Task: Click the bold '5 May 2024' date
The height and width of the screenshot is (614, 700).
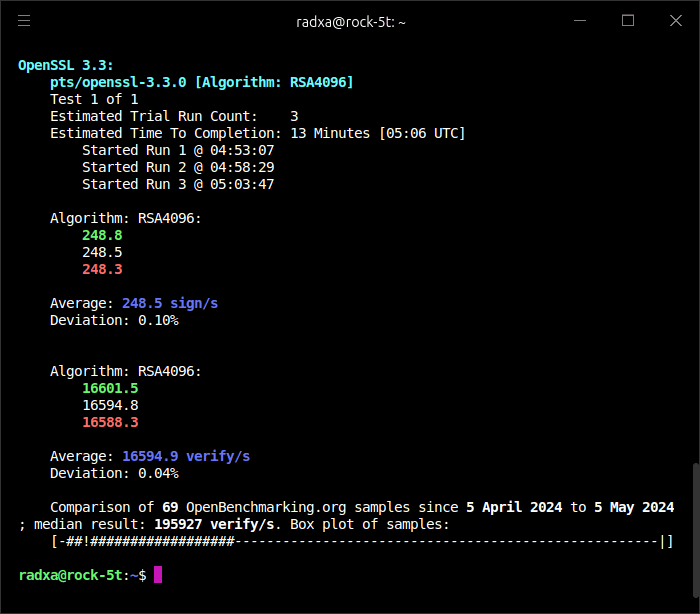Action: coord(634,507)
